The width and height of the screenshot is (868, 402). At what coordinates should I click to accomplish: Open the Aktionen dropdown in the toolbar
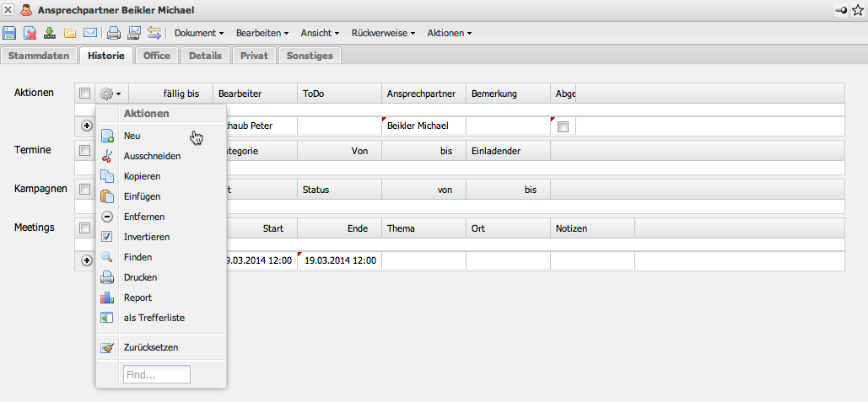click(x=450, y=33)
